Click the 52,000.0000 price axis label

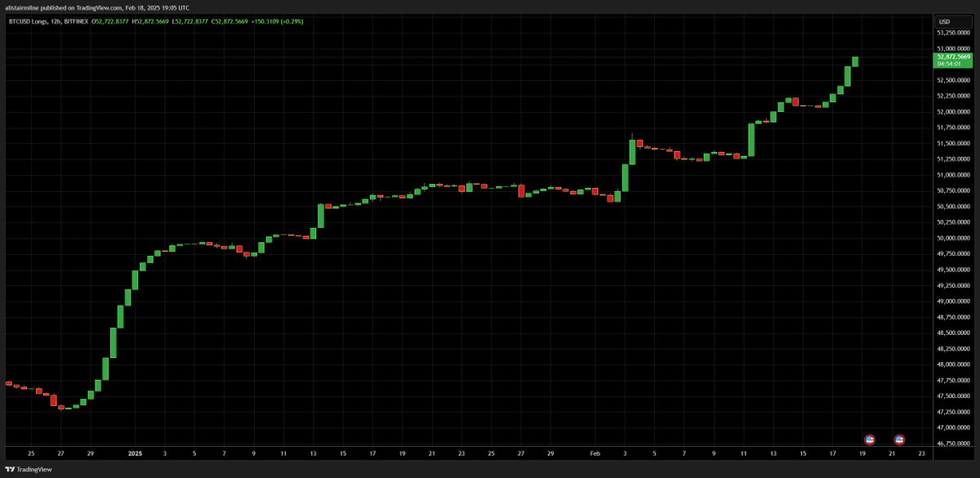tap(954, 112)
